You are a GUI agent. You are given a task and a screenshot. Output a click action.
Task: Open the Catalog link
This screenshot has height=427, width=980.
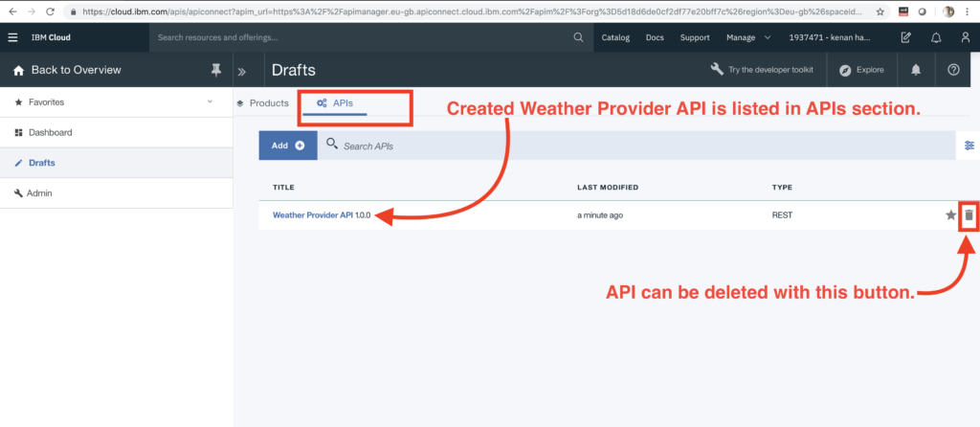click(615, 37)
